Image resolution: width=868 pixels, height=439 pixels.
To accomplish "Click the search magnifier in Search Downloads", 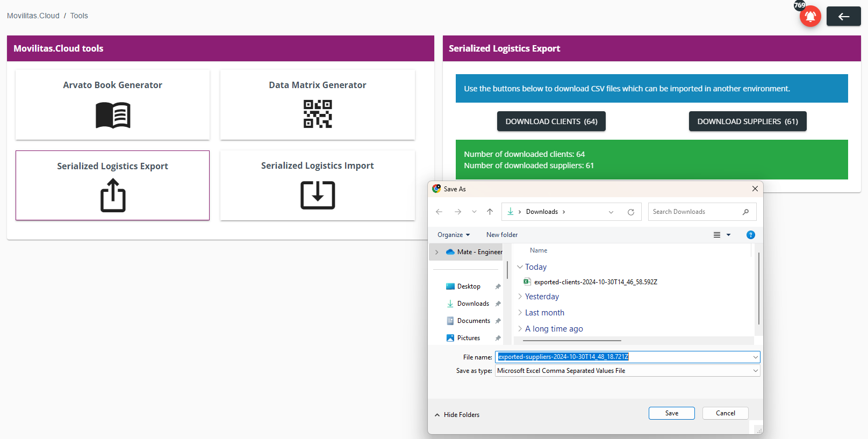I will 745,212.
